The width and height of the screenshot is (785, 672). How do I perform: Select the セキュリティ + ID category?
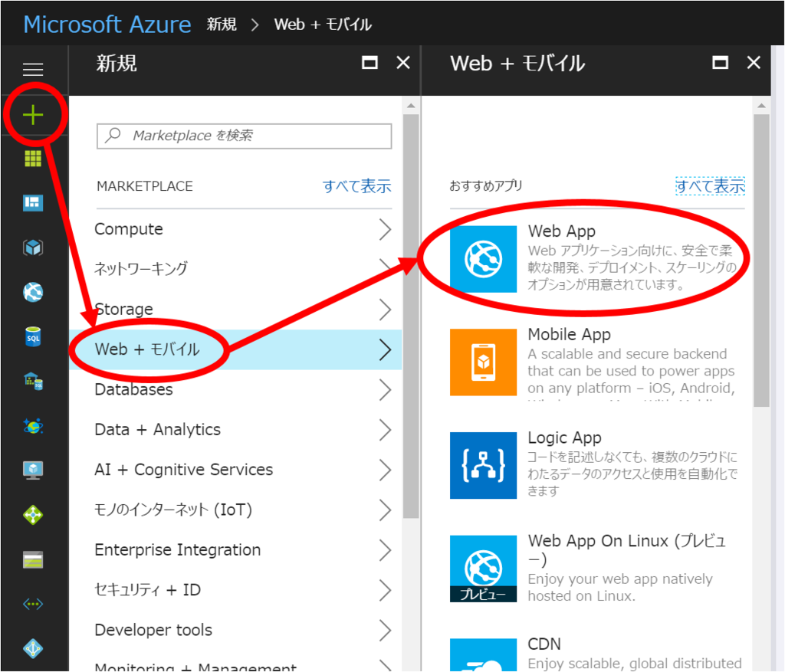(x=236, y=590)
